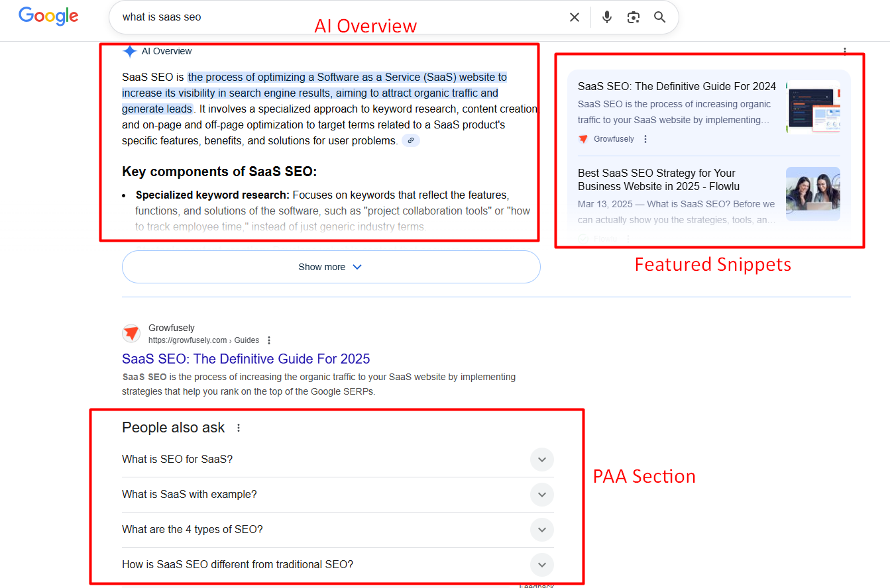890x588 pixels.
Task: Expand the AI Overview with Show more
Action: point(331,266)
